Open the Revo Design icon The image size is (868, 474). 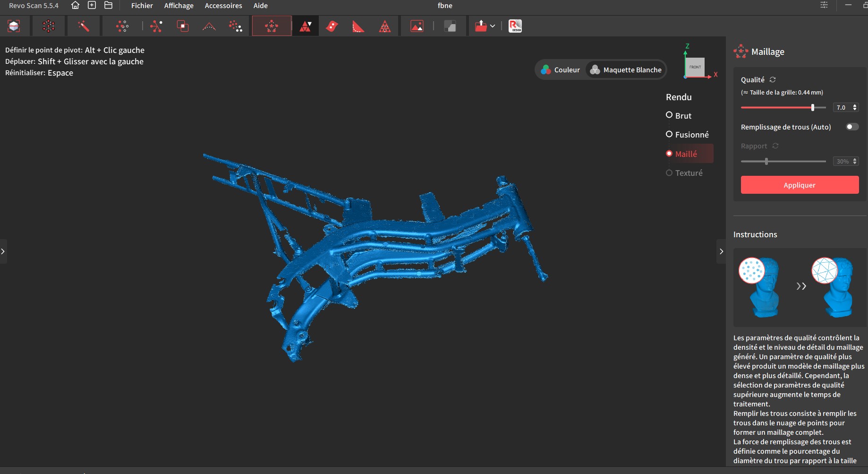tap(515, 26)
